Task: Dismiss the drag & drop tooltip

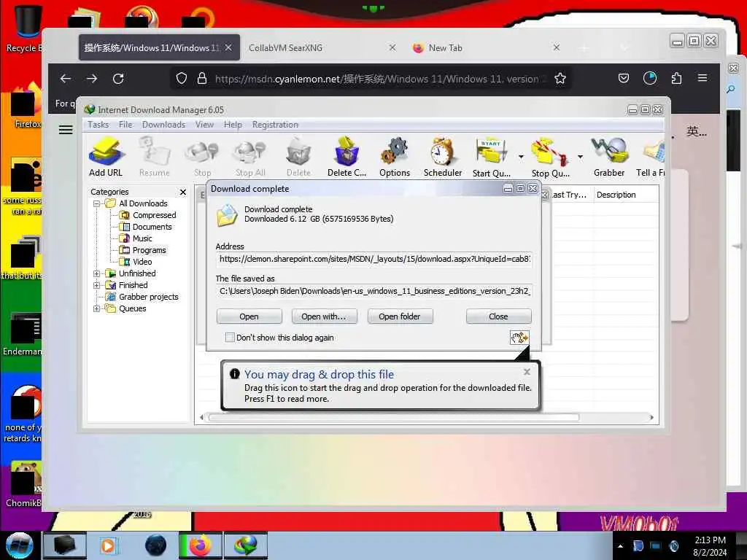Action: pyautogui.click(x=527, y=372)
